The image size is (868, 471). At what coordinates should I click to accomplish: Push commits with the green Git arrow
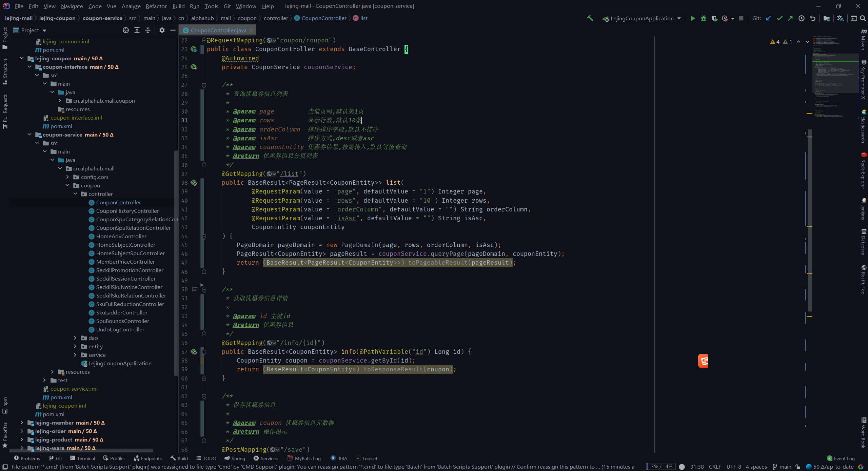pyautogui.click(x=790, y=18)
